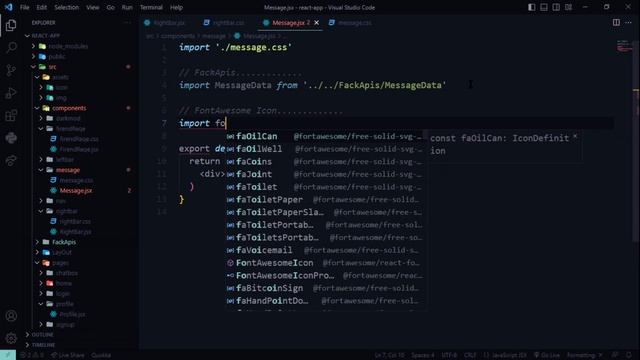The width and height of the screenshot is (640, 360).
Task: Open Profile.jsx in the explorer tree
Action: click(72, 314)
